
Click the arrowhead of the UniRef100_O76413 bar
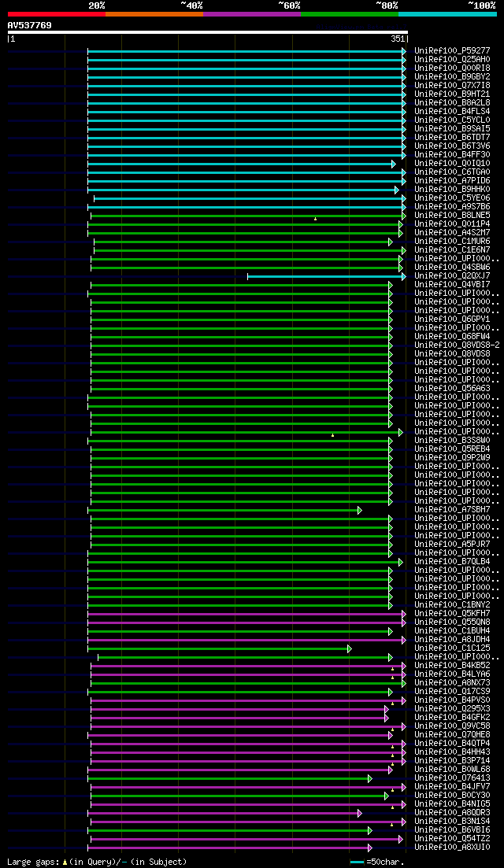pos(369,778)
